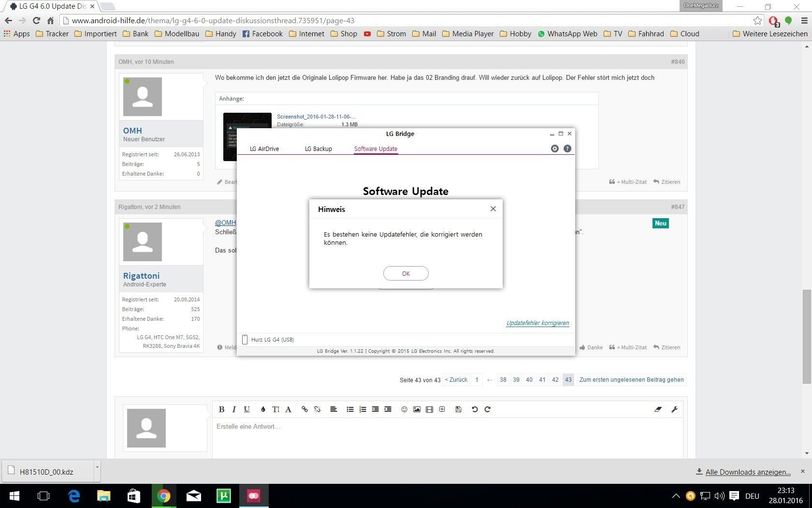
Task: Click the reply text field
Action: tap(448, 438)
